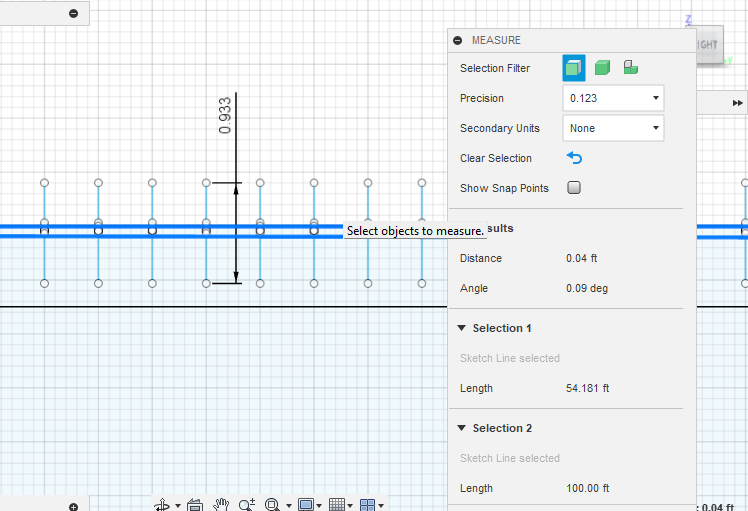Click the Clear Selection label
The height and width of the screenshot is (511, 748).
496,158
